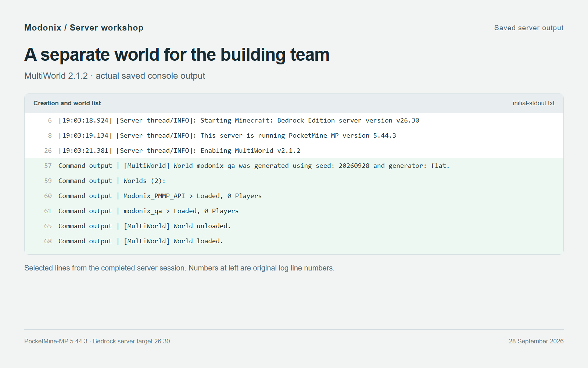
Task: Select line 68 World loaded.
Action: (x=294, y=241)
